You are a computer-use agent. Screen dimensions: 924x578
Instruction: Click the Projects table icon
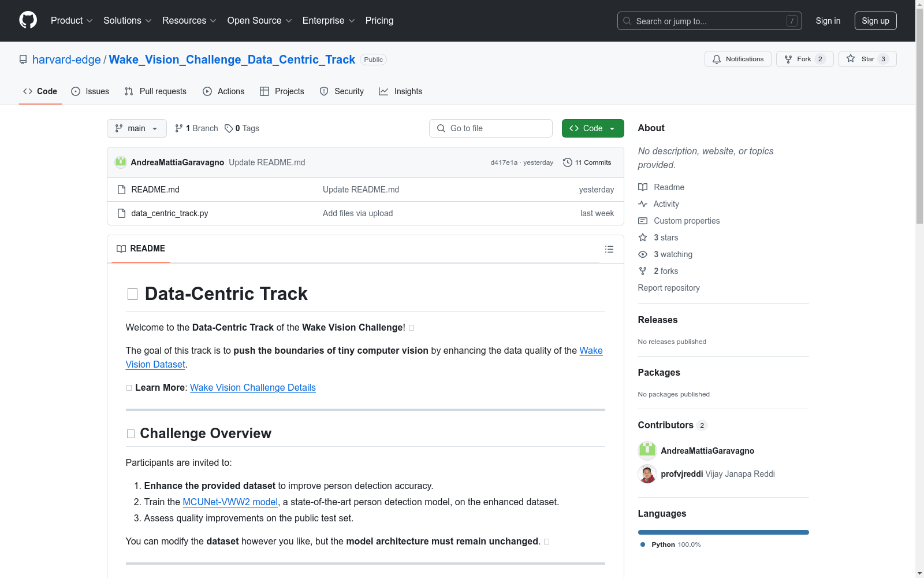pos(264,91)
